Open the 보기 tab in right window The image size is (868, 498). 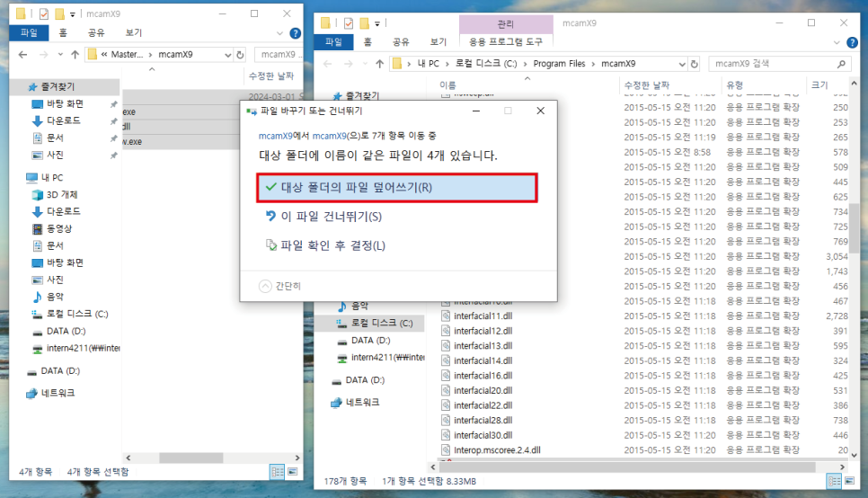click(x=438, y=41)
